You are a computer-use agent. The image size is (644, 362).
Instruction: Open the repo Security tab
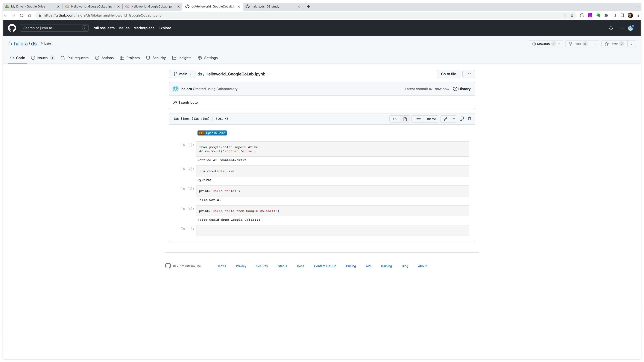[x=156, y=58]
